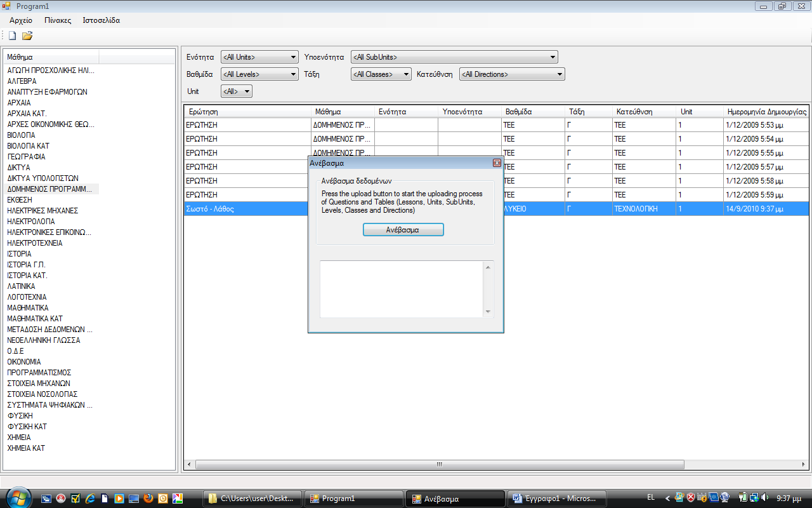The image size is (812, 508).
Task: Select the ΜΑΘΗΜΑΤΙΚΑ ΚΑΤ lesson
Action: (35, 319)
